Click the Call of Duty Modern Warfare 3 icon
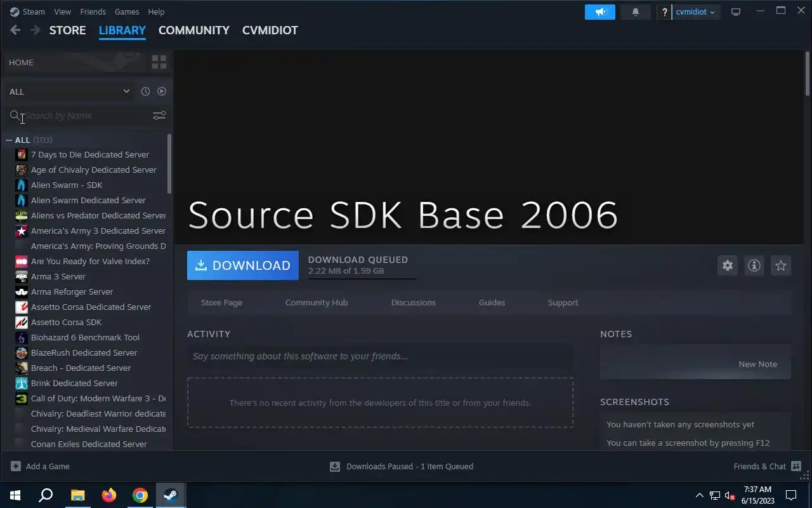 tap(21, 398)
